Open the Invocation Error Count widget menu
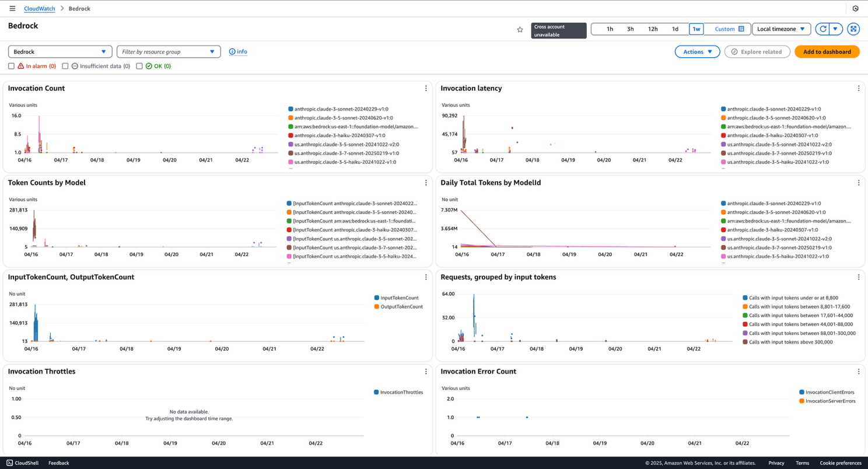This screenshot has height=469, width=868. click(858, 371)
